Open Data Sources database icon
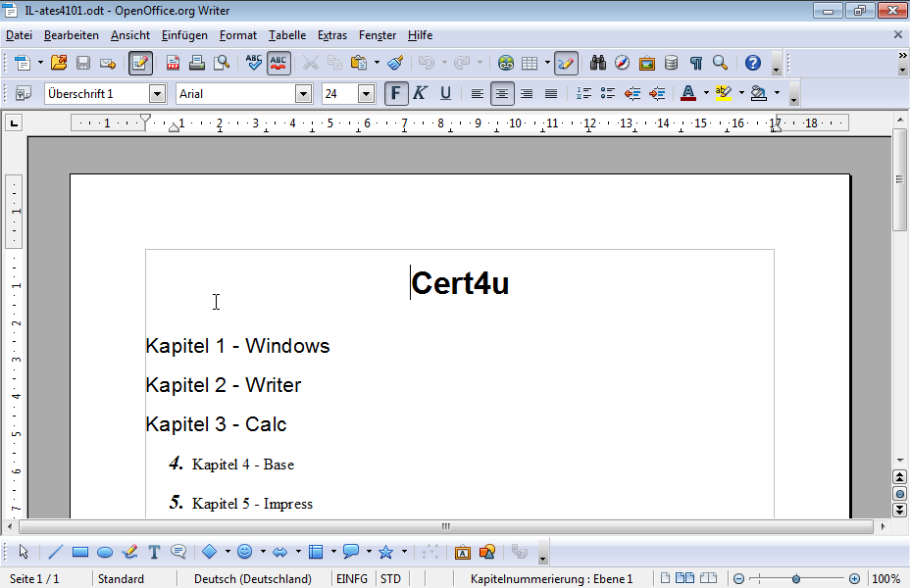 pos(671,63)
